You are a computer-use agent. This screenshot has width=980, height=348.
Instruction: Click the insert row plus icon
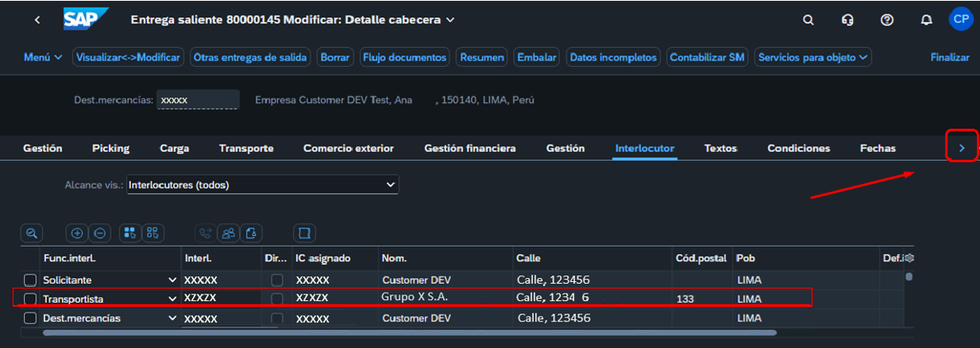78,233
